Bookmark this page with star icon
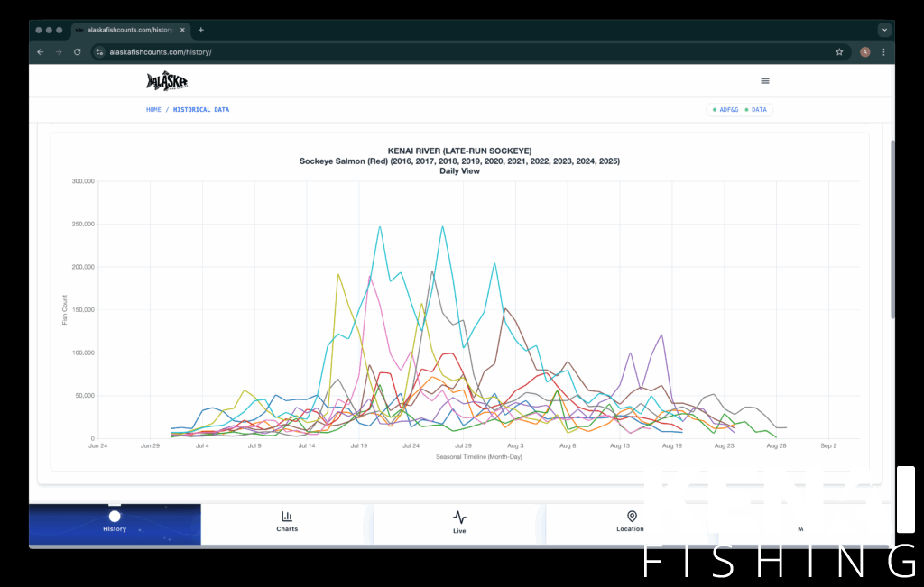 (x=839, y=52)
